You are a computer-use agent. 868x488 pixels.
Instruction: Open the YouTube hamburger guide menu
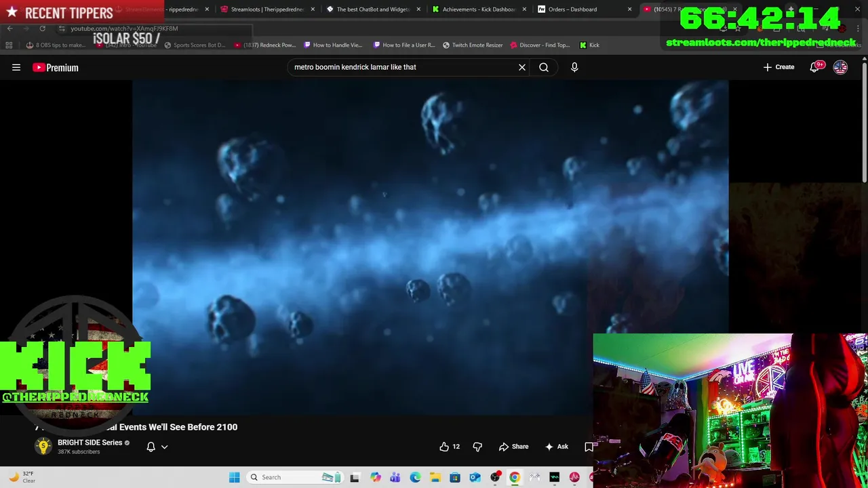pos(16,67)
